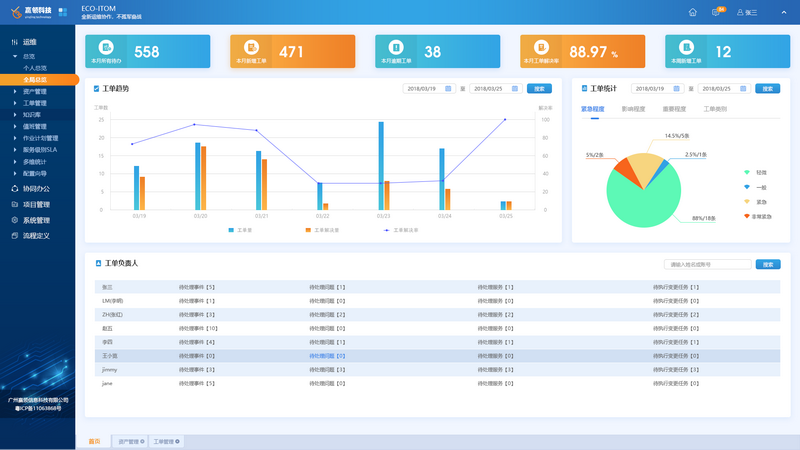Expand 作业计划管理 in sidebar
The height and width of the screenshot is (450, 800).
(15, 138)
